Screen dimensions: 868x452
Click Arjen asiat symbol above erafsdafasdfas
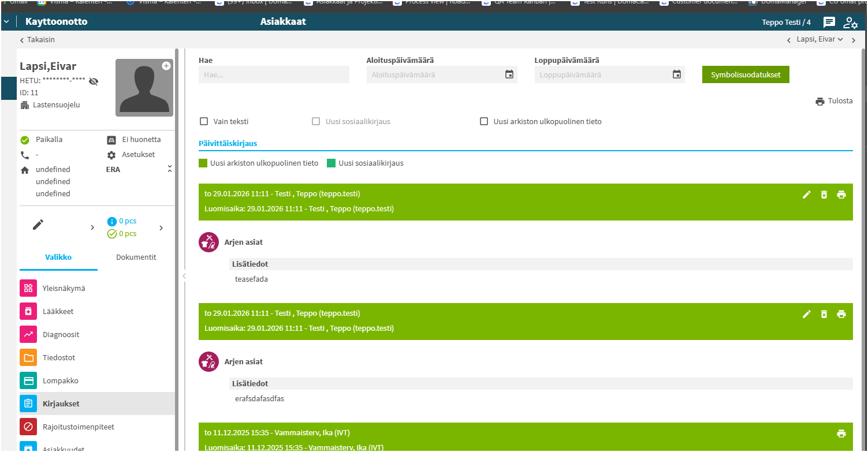tap(208, 362)
